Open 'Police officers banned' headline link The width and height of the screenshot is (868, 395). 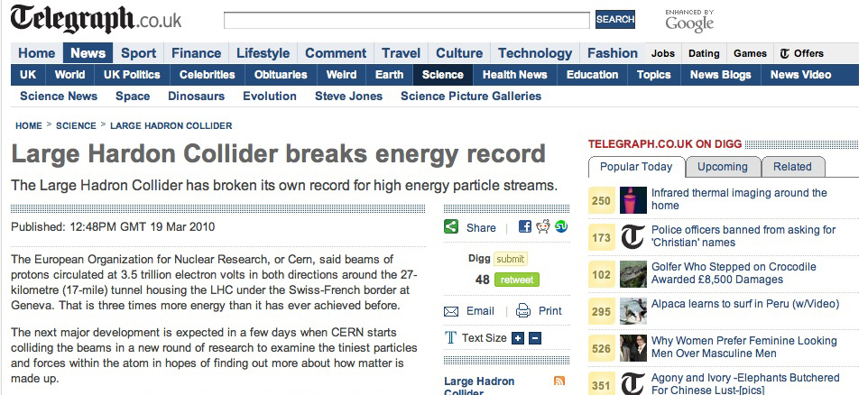743,236
